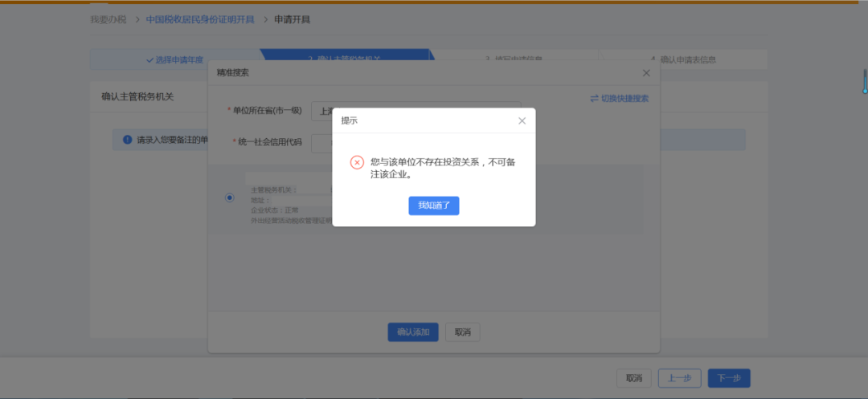Go back with the 上一步 button
The height and width of the screenshot is (399, 868).
[x=680, y=378]
